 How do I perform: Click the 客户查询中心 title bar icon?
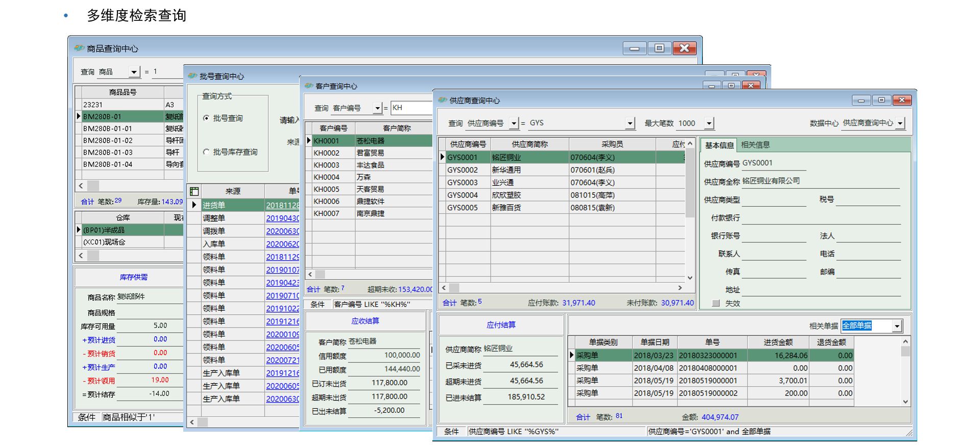(x=308, y=86)
